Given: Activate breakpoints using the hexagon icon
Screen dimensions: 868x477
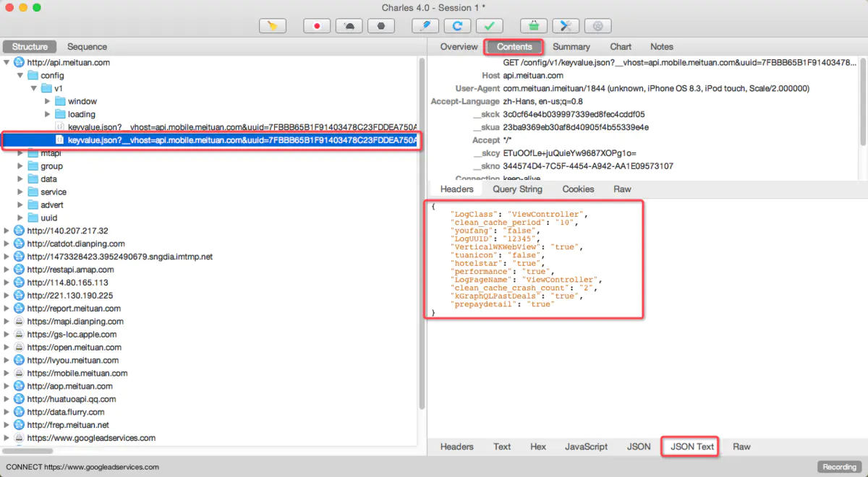Looking at the screenshot, I should click(381, 25).
